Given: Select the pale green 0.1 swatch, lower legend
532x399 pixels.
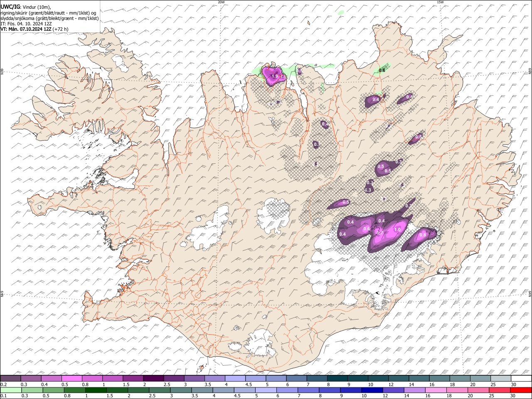Looking at the screenshot, I should [10, 390].
